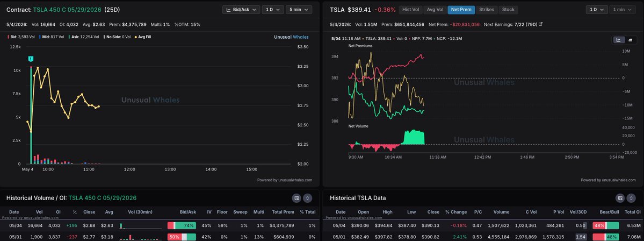Image resolution: width=644 pixels, height=241 pixels.
Task: Collapse the Historical Volume / OI panel
Action: pyautogui.click(x=308, y=198)
